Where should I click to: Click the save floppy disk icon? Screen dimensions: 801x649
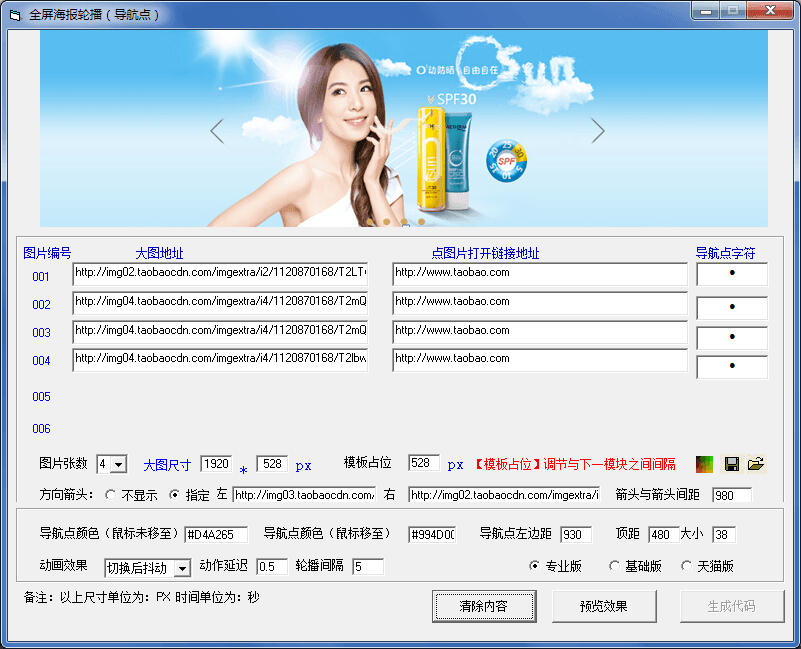732,464
